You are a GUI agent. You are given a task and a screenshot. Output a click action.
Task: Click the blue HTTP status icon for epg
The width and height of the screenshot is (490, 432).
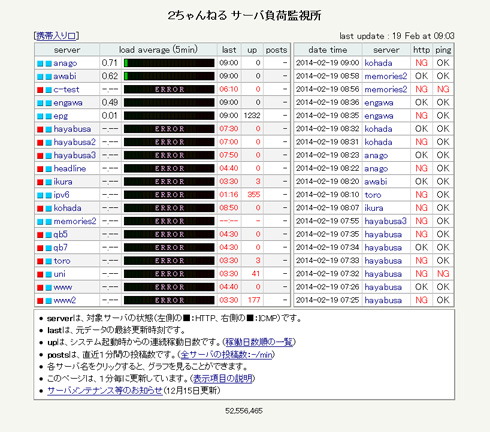pos(40,116)
